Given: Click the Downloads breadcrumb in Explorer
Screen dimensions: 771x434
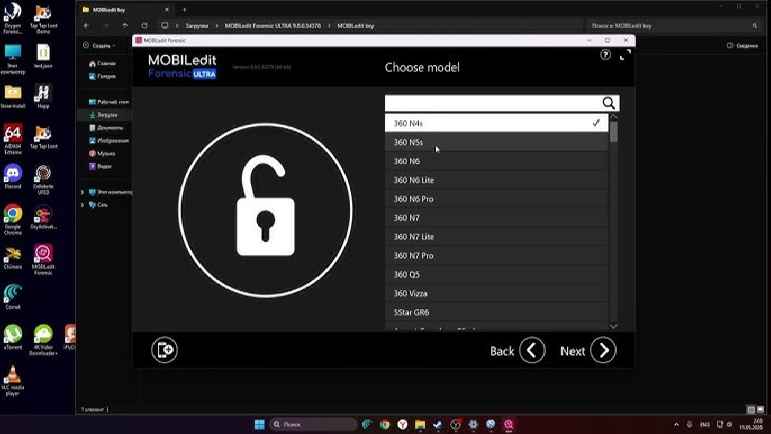Looking at the screenshot, I should click(197, 26).
